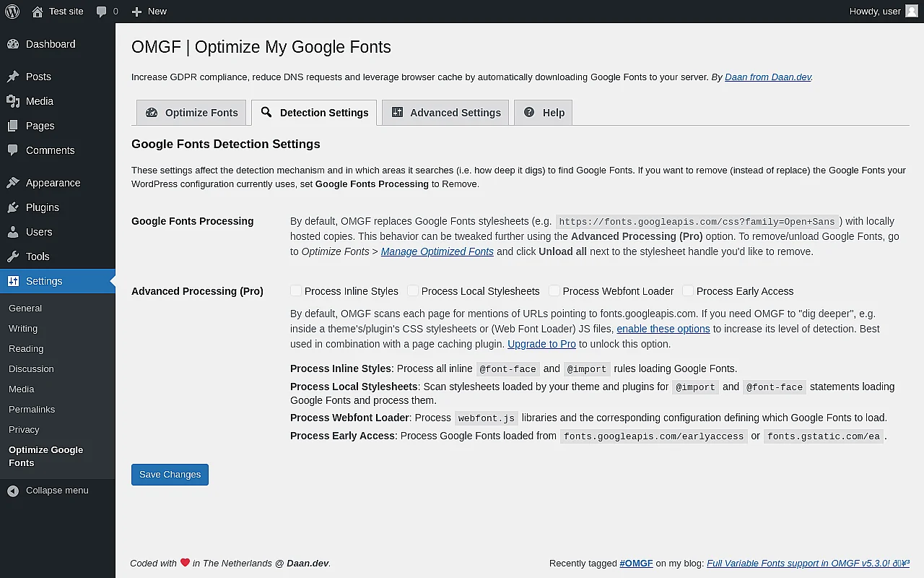
Task: Click the Dashboard gauge icon
Action: point(13,44)
